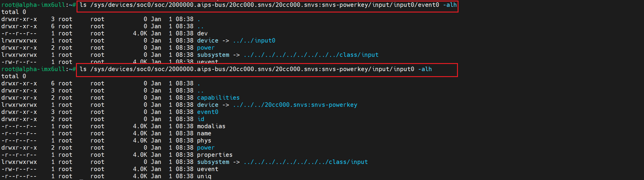Click the 'phys' file name
The height and width of the screenshot is (180, 644).
click(204, 140)
